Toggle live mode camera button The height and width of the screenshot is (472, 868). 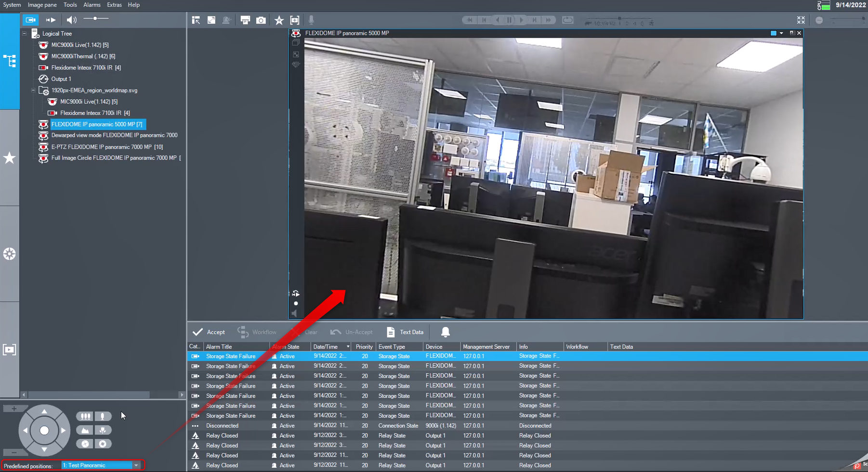point(30,20)
